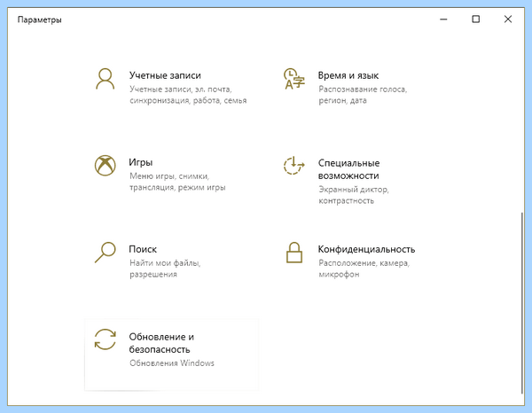Click the Time and language clock icon
The height and width of the screenshot is (413, 532).
coord(294,79)
